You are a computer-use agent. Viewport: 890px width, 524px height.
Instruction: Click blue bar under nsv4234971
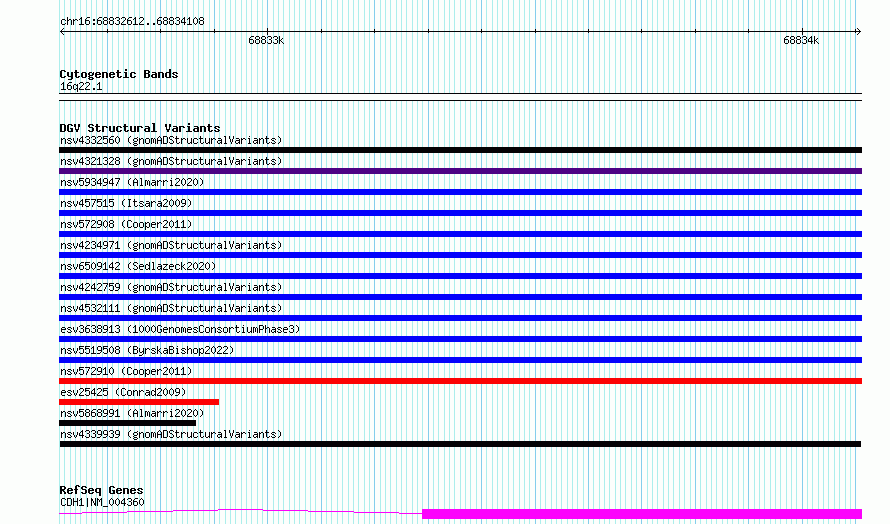(x=460, y=255)
